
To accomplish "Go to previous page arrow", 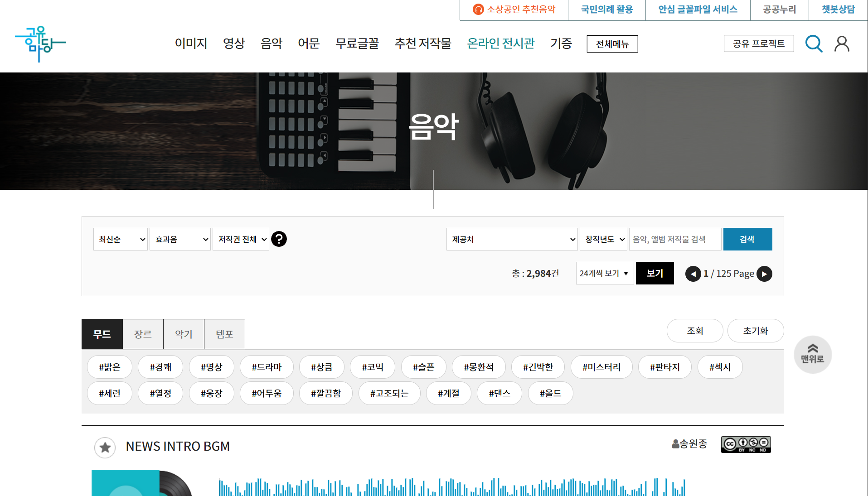I will point(693,274).
